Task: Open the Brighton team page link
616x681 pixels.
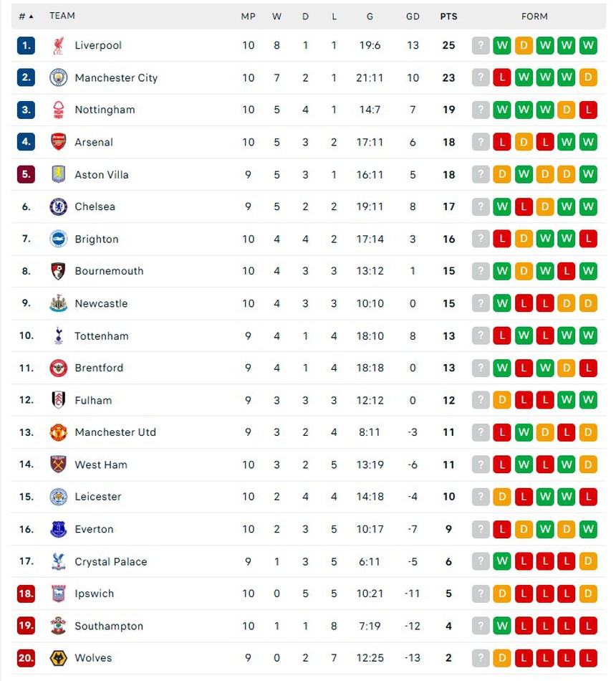Action: 96,239
